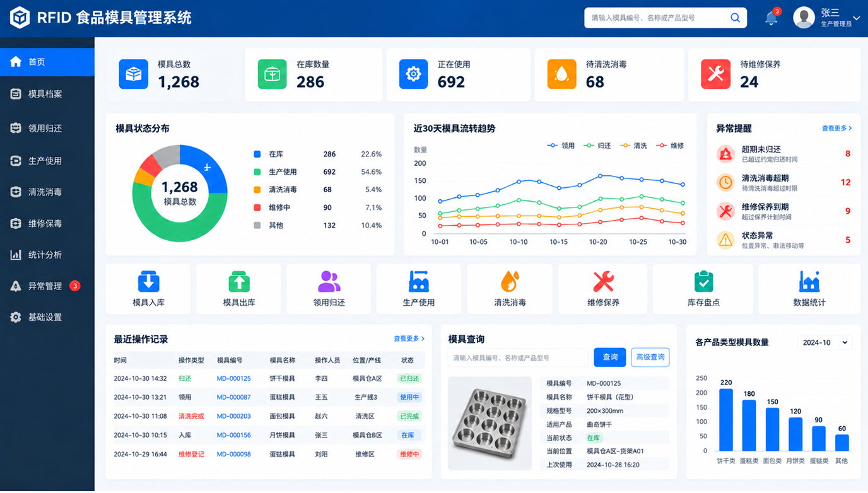Click the 在库数量 green box card icon
This screenshot has height=493, width=868.
click(x=272, y=74)
